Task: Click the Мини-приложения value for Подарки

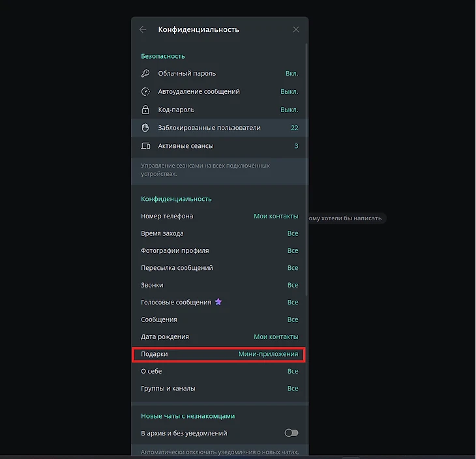Action: coord(268,354)
